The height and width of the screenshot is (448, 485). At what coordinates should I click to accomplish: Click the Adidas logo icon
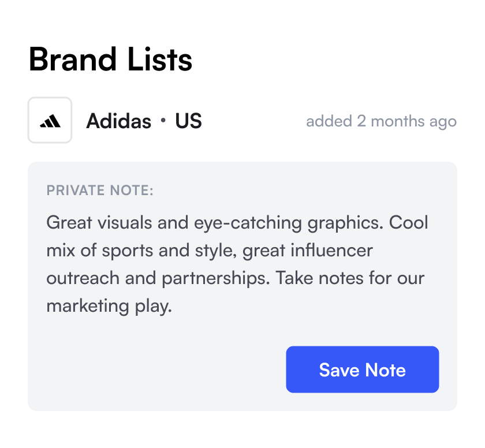pos(50,120)
